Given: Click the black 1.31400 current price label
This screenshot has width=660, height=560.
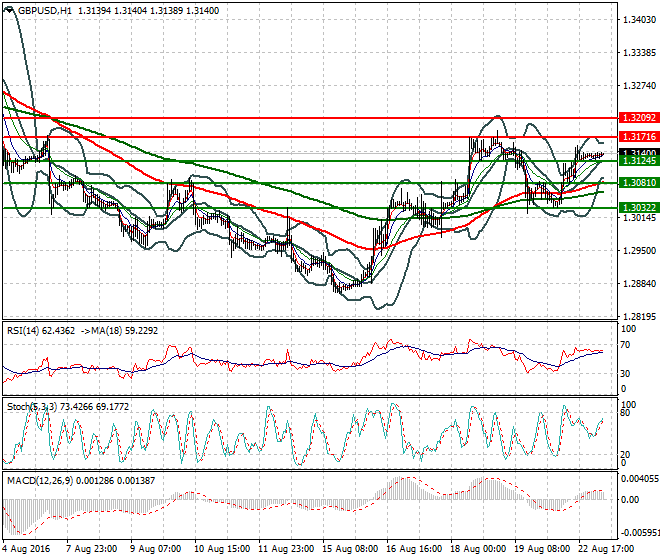Looking at the screenshot, I should click(639, 152).
